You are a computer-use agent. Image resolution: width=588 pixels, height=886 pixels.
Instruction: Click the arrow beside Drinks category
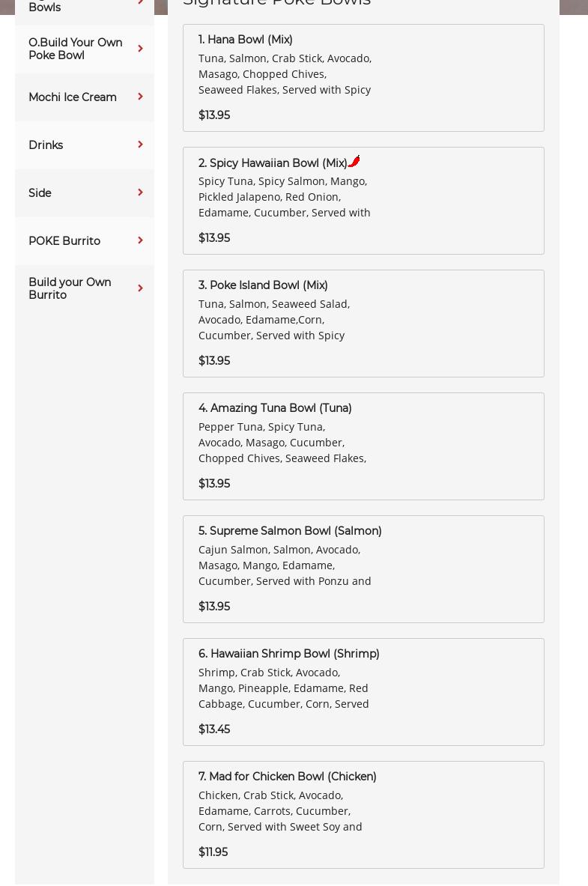tap(140, 145)
